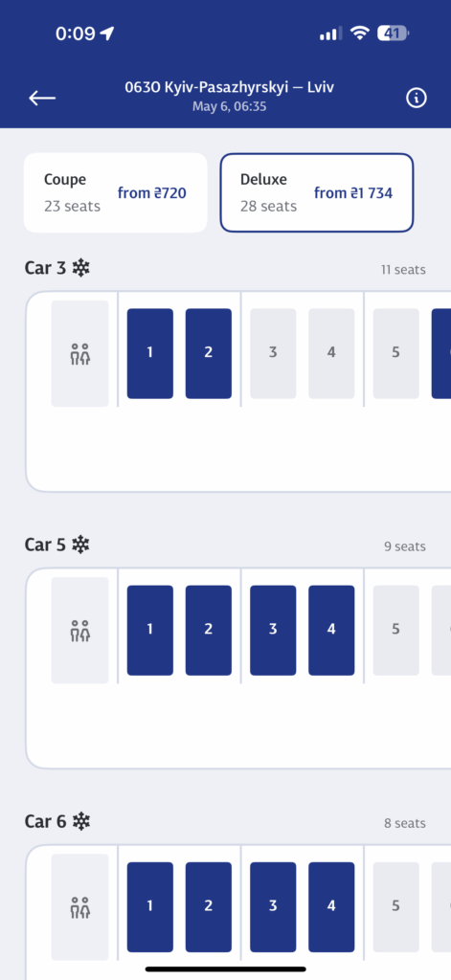
Task: Select seat 1 in Car 3
Action: pos(150,354)
